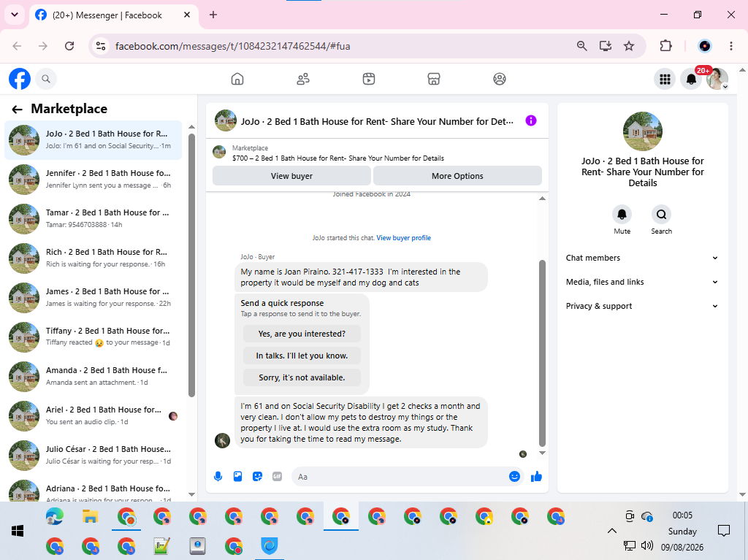Viewport: 748px width, 560px height.
Task: Open Ariel conversation in chat list
Action: [93, 416]
